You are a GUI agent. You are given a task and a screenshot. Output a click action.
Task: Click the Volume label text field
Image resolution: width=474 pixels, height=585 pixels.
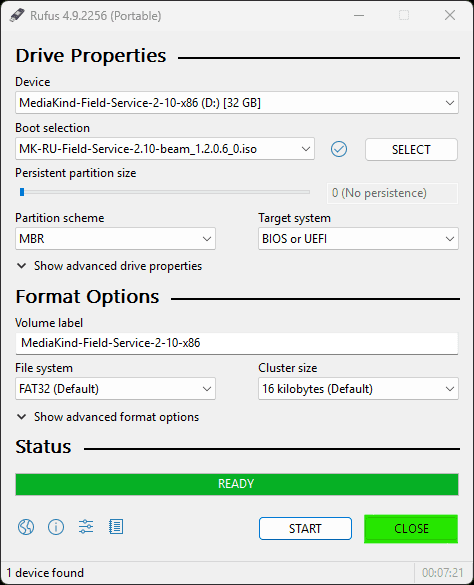237,343
